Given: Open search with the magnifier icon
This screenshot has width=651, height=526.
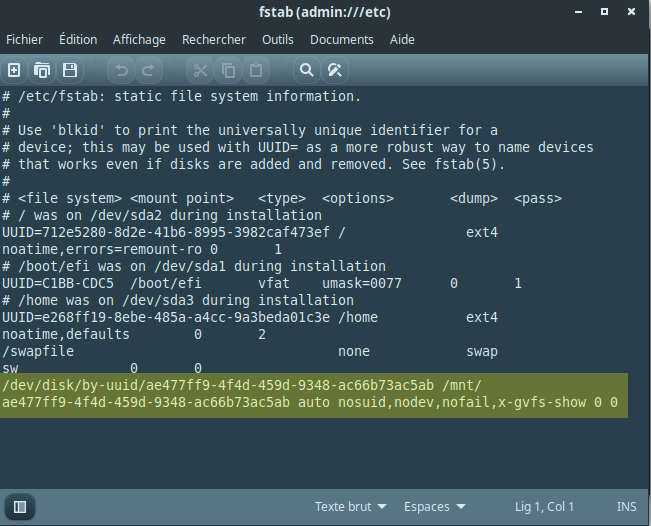Looking at the screenshot, I should 308,70.
